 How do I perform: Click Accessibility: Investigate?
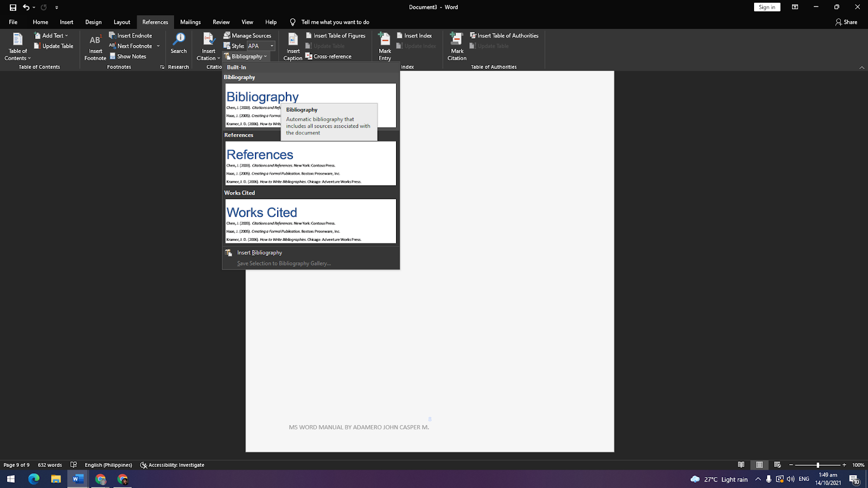tap(173, 465)
